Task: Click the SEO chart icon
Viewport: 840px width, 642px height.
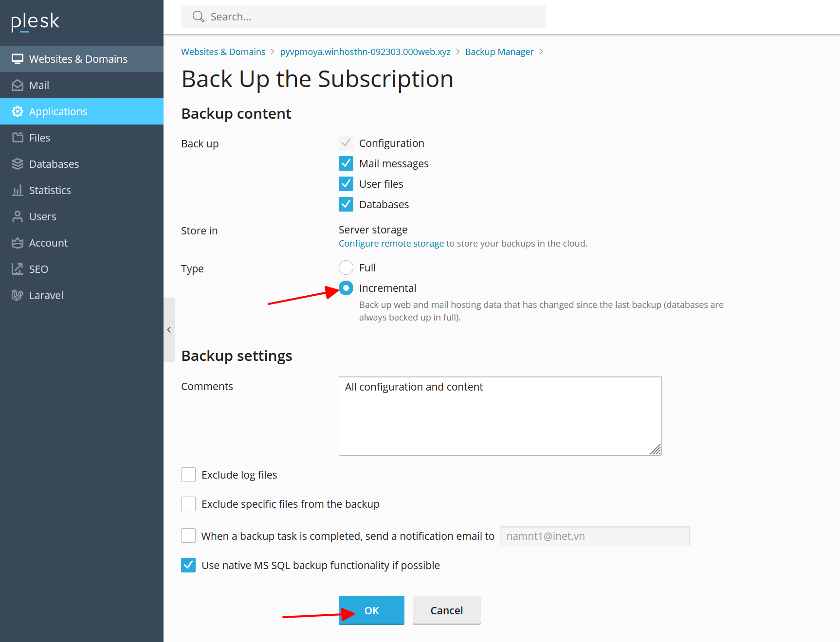Action: click(18, 269)
